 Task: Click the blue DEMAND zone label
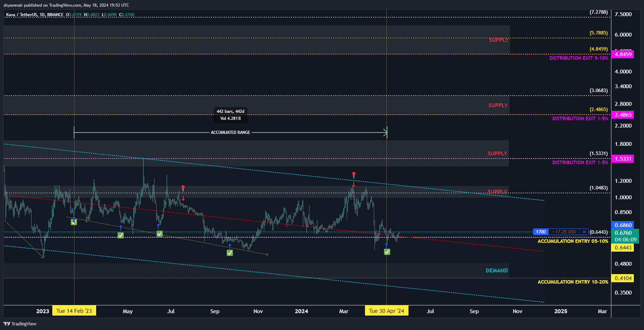[497, 271]
